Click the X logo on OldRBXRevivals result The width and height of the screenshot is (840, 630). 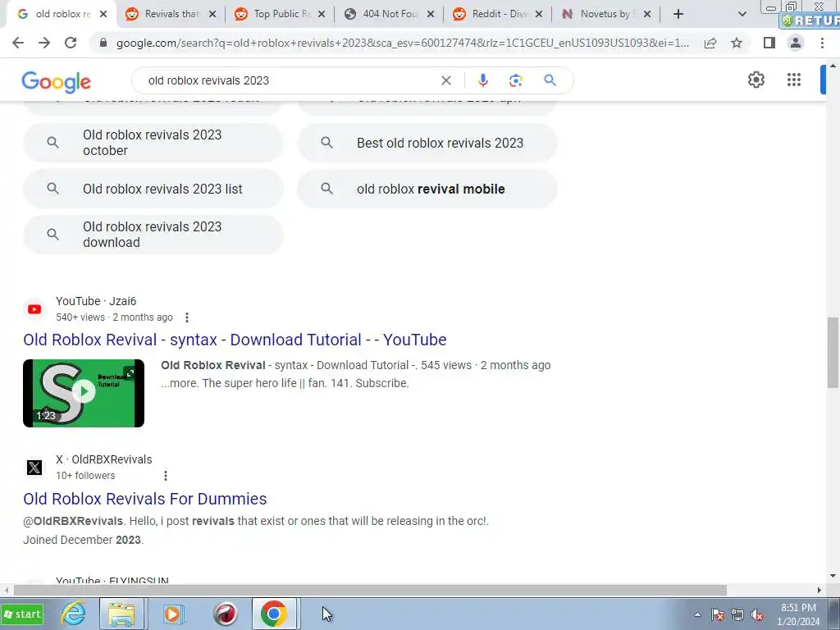(34, 467)
